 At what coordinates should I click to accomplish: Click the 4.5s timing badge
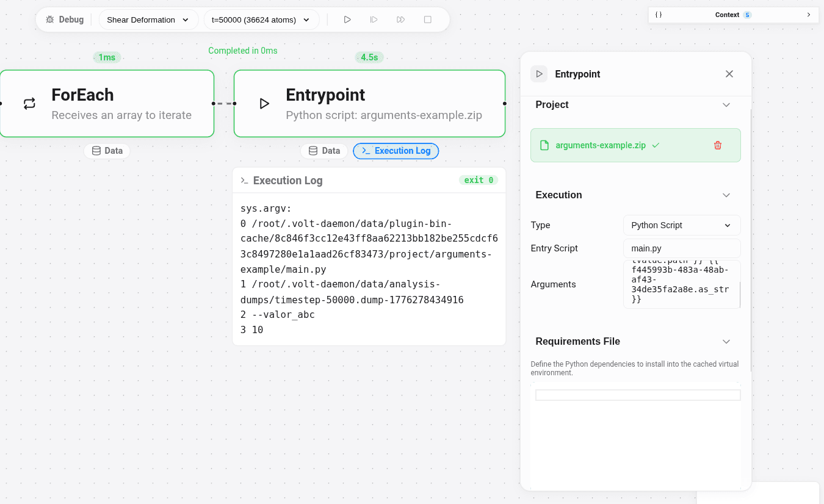(x=369, y=57)
